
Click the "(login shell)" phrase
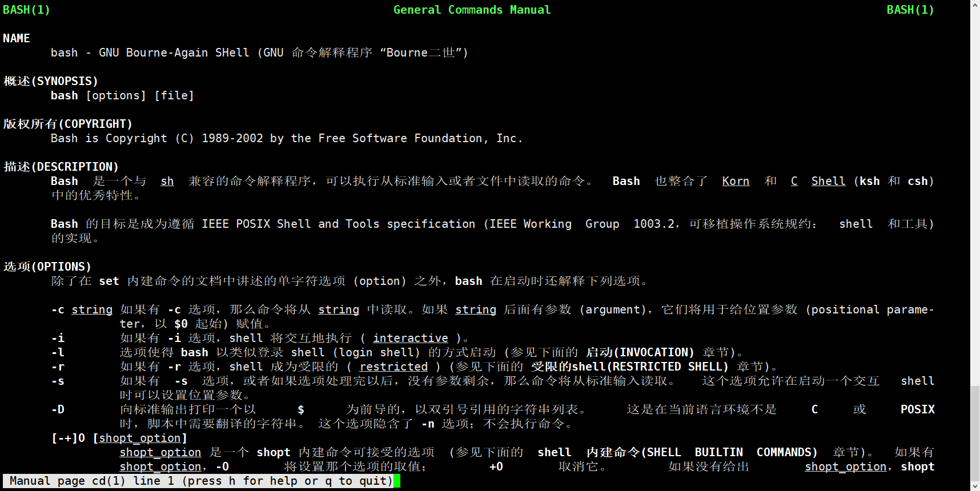coord(376,352)
